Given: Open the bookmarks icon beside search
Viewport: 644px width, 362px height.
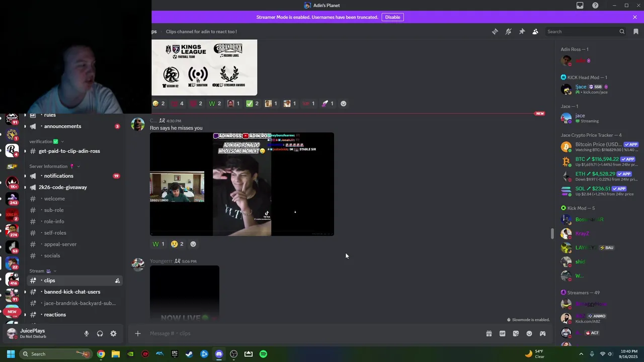Looking at the screenshot, I should click(x=636, y=32).
